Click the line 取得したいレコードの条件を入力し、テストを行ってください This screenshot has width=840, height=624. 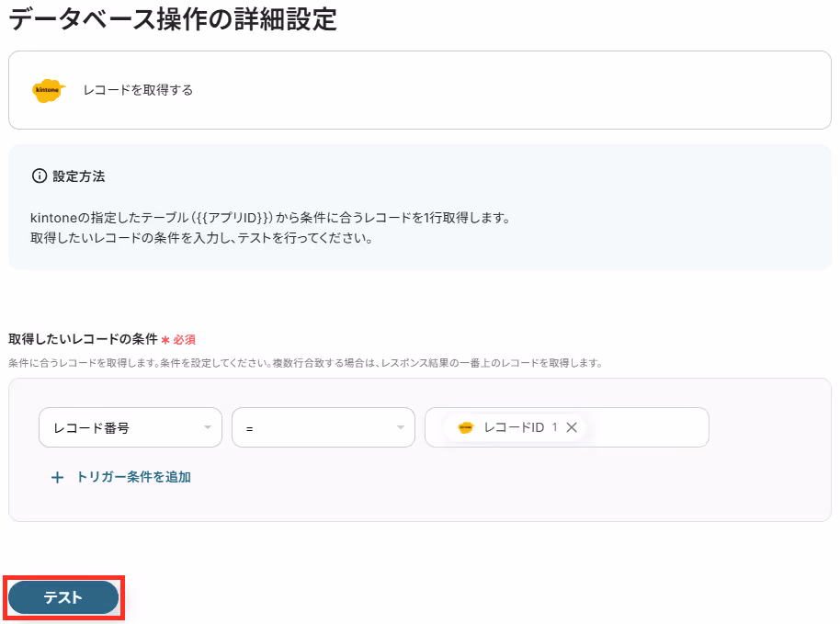[202, 238]
